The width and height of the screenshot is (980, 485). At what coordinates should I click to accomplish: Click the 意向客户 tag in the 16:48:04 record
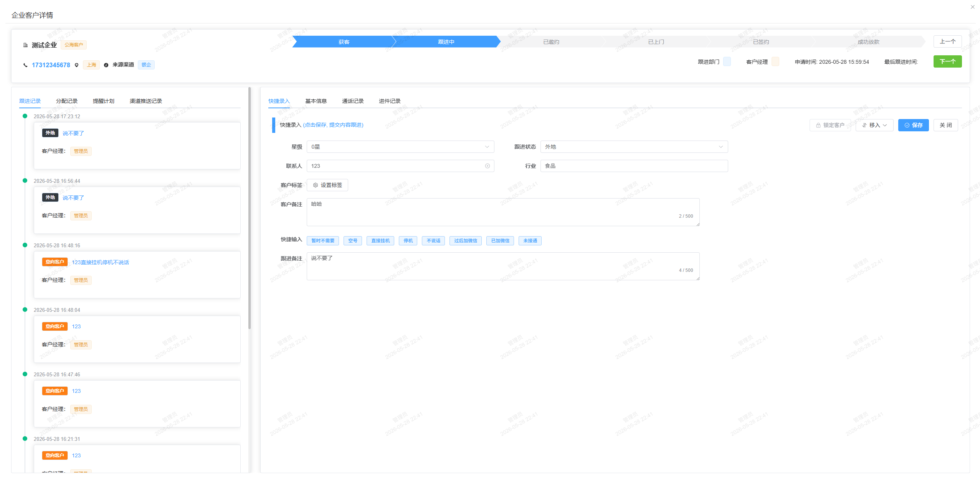click(x=55, y=326)
